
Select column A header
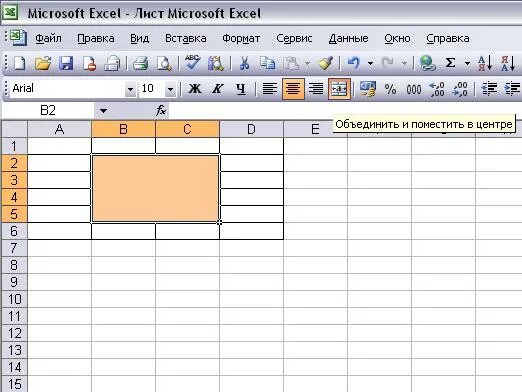click(59, 129)
